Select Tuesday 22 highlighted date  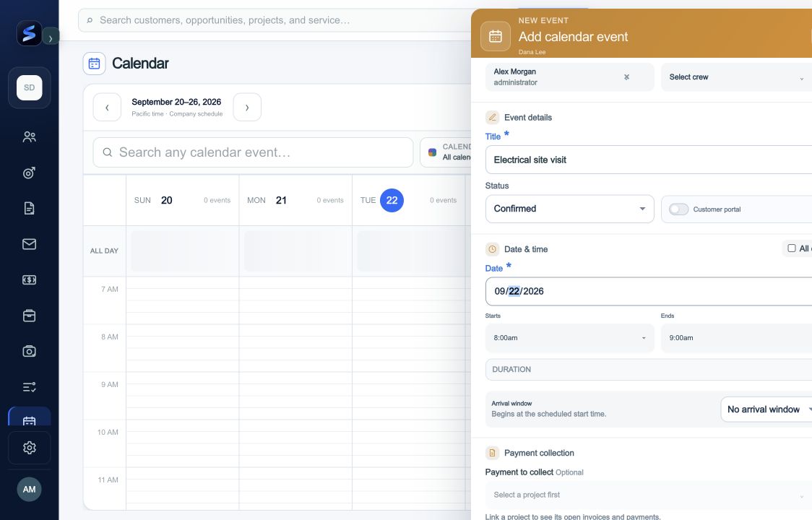[x=392, y=201]
